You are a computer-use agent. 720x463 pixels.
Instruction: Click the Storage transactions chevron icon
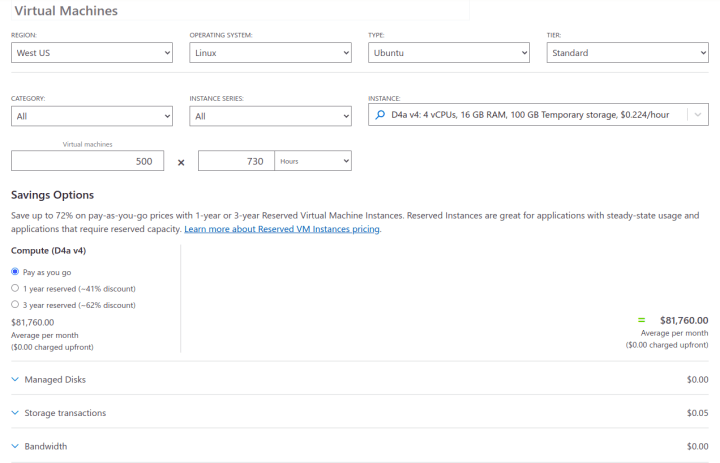coord(15,413)
